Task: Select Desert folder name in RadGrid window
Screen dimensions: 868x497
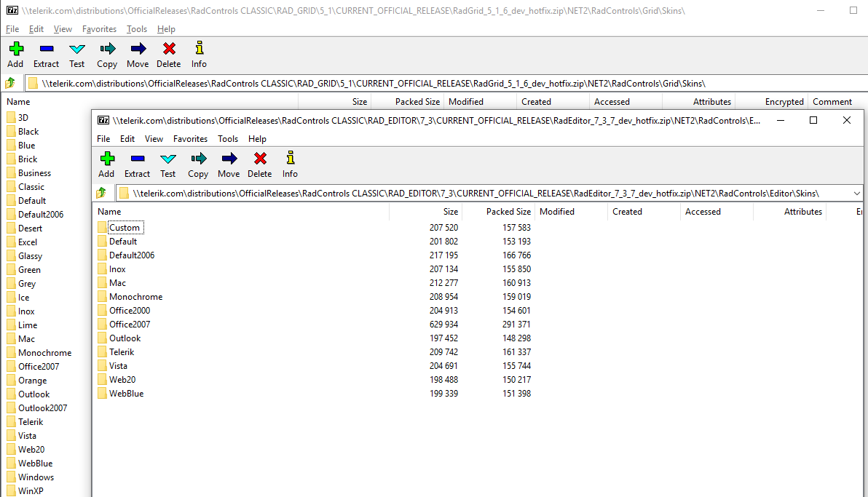Action: point(30,228)
